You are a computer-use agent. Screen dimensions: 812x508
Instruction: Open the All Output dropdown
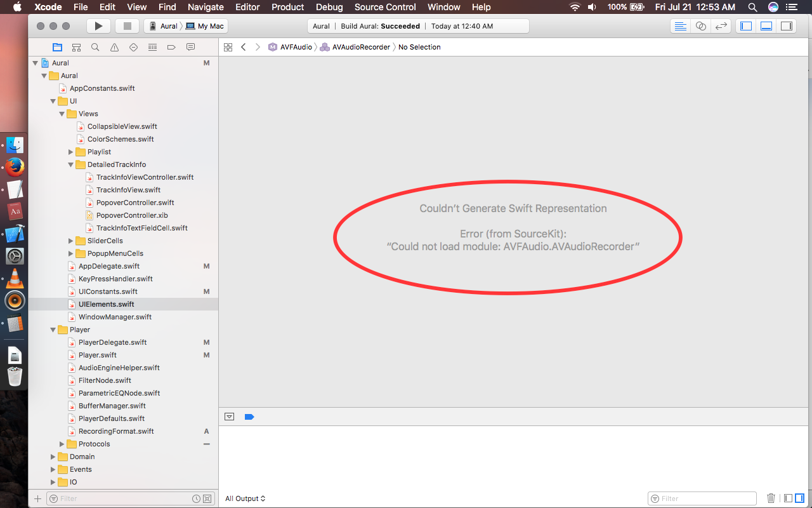tap(246, 498)
